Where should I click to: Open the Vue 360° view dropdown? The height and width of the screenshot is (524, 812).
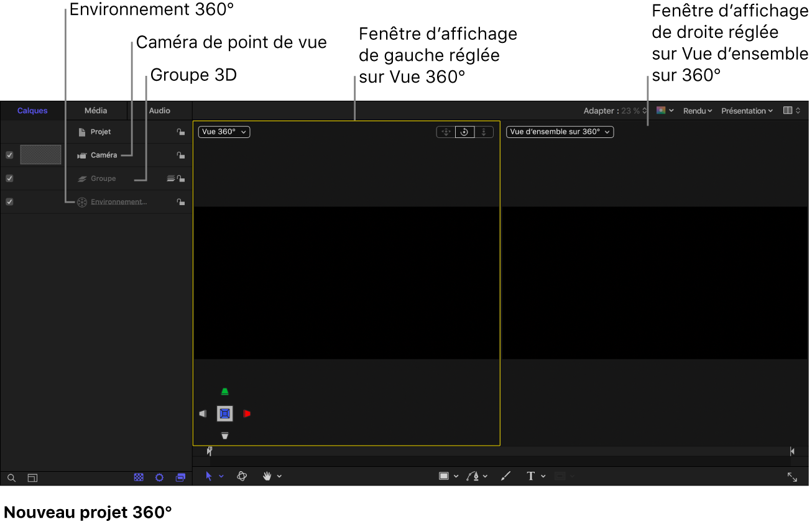[x=223, y=132]
